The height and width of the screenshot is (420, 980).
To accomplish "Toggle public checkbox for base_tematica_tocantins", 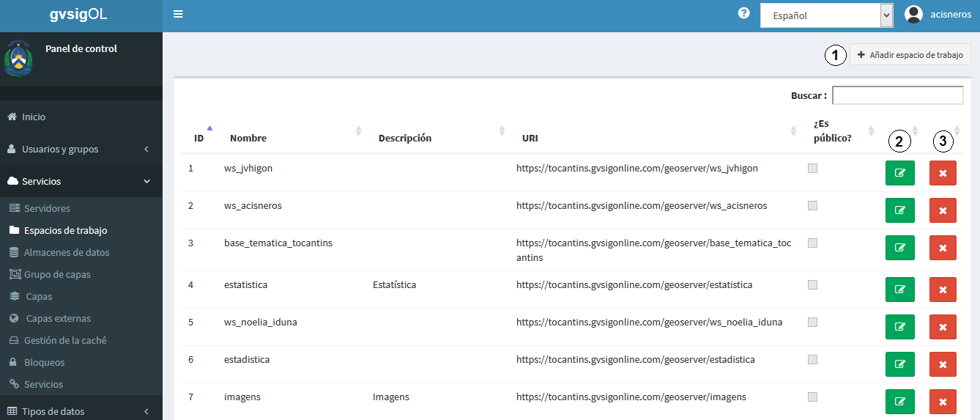I will point(812,243).
